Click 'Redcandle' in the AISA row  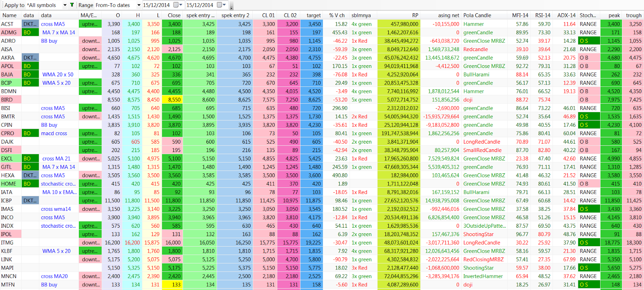tap(475, 49)
